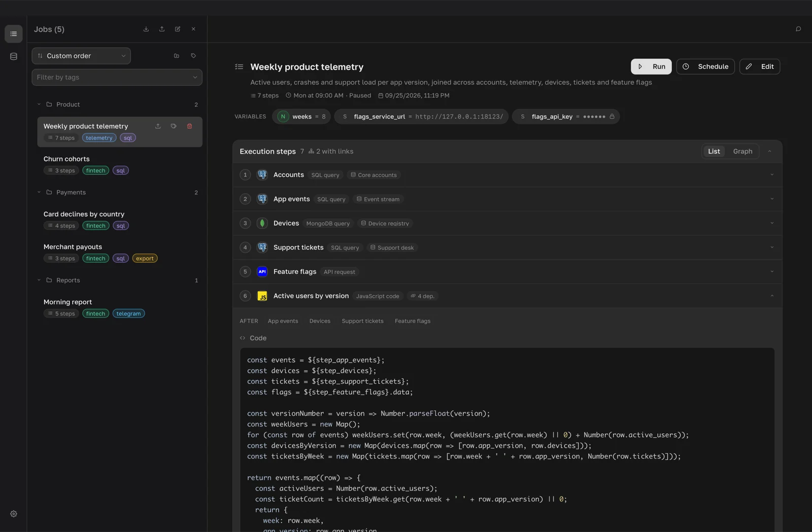Select the Merchant payouts job
Image resolution: width=812 pixels, height=532 pixels.
(120, 252)
